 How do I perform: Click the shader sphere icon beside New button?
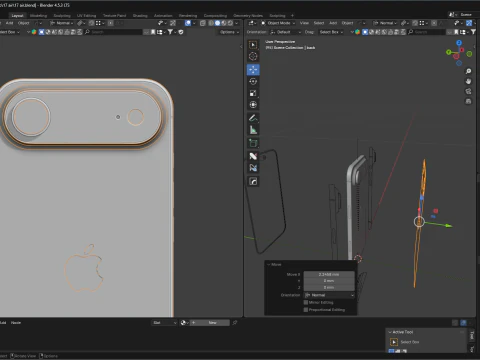[184, 323]
